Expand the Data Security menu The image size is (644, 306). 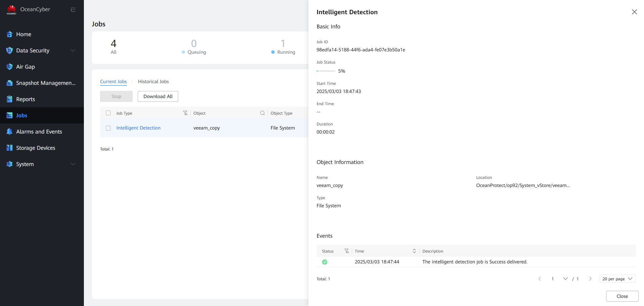pos(73,50)
